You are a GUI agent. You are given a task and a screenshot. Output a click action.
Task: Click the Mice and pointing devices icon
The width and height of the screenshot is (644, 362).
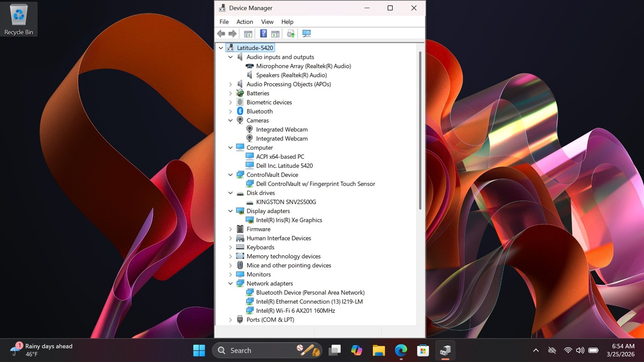click(240, 265)
